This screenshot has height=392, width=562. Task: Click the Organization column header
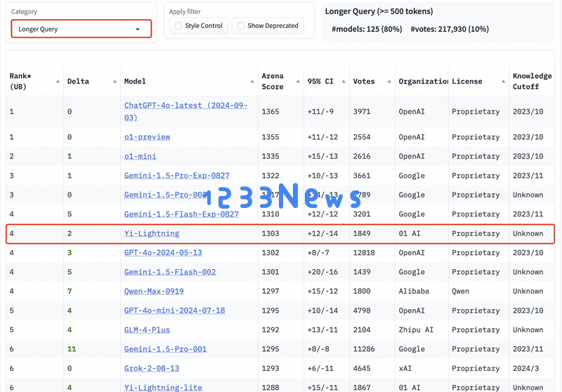point(423,81)
